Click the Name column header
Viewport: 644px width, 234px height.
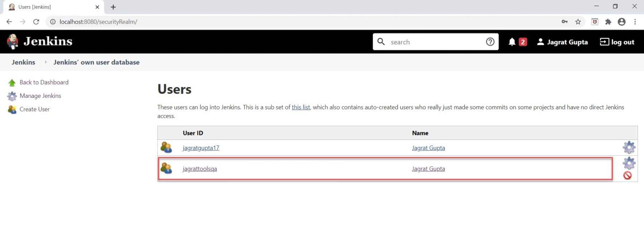(x=420, y=133)
